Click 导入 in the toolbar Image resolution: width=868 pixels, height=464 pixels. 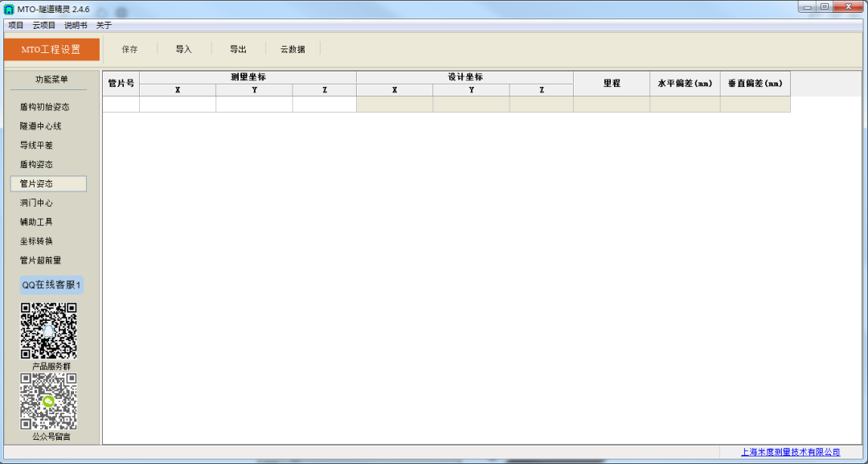coord(184,49)
